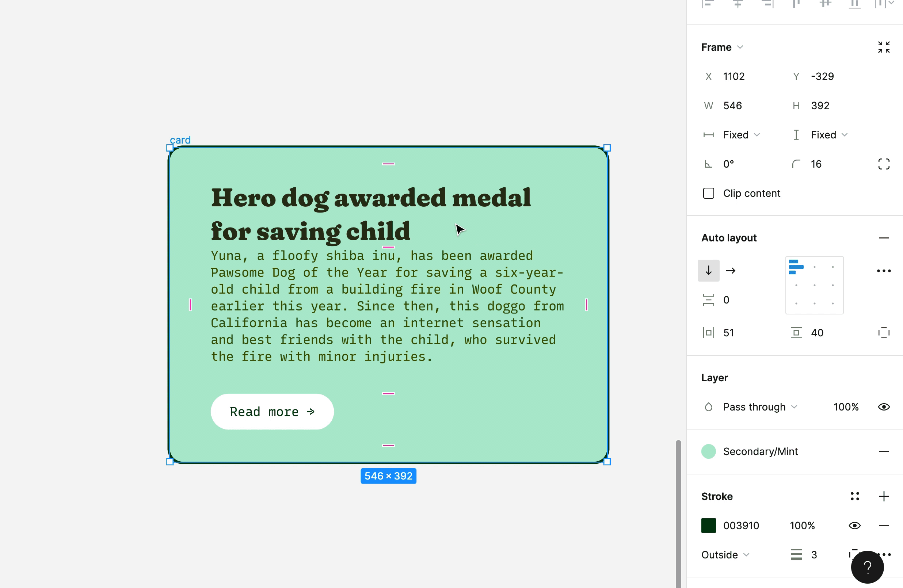Toggle layer visibility eye icon
This screenshot has height=588, width=903.
884,407
